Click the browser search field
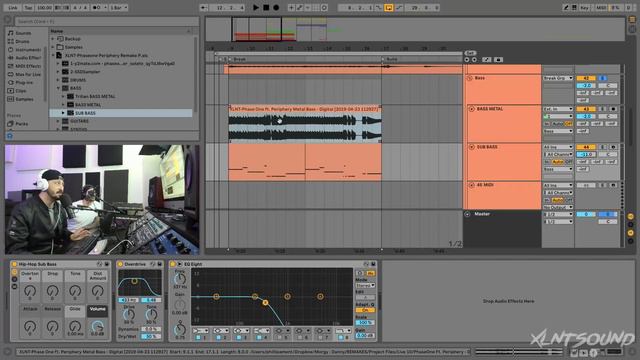Viewport: 640px width, 360px height. (x=107, y=21)
